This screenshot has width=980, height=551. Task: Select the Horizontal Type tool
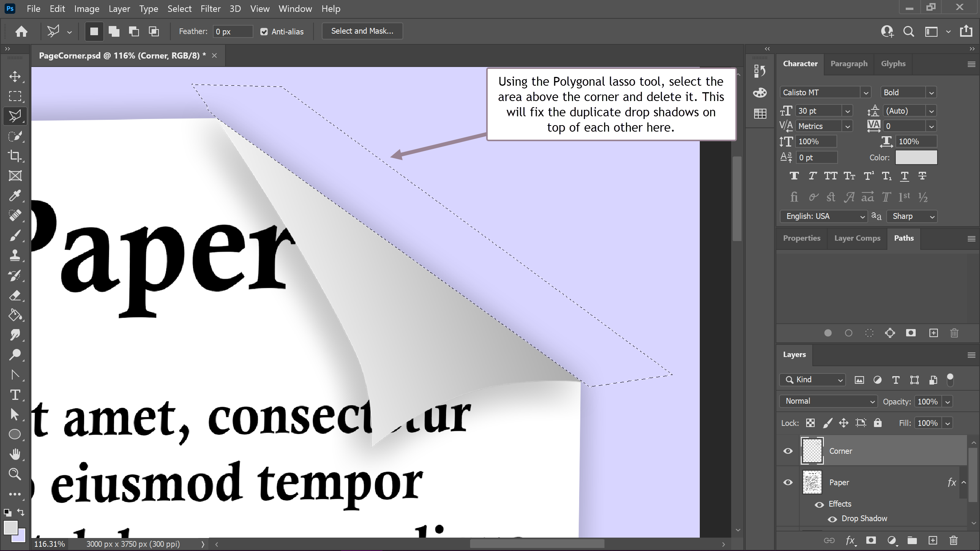point(15,395)
